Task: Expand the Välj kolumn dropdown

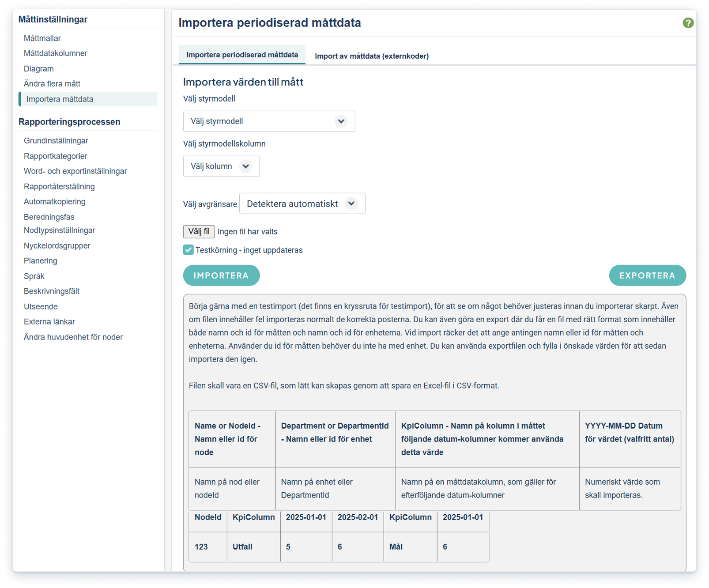Action: pos(221,166)
